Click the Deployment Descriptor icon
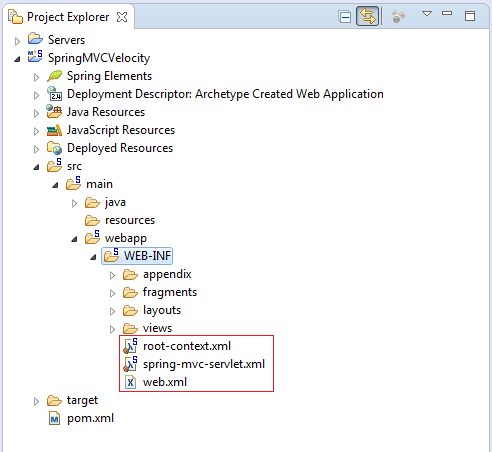 click(54, 94)
